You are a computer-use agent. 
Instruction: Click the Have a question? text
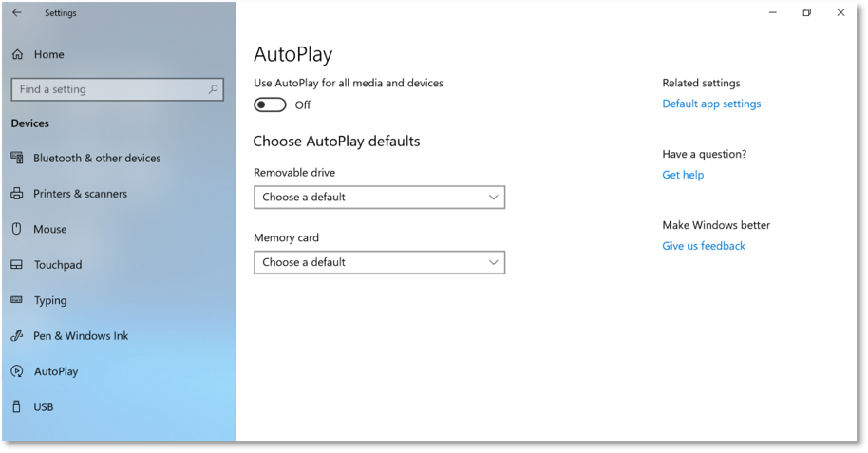[704, 154]
